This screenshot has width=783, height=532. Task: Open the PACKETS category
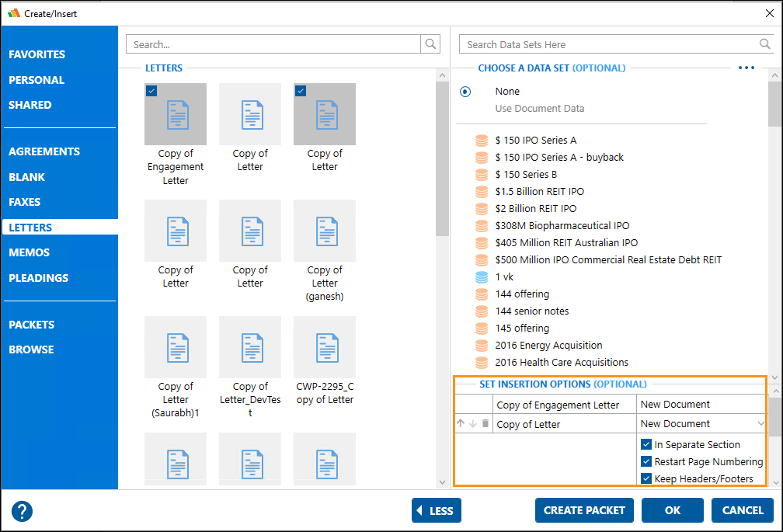(31, 325)
